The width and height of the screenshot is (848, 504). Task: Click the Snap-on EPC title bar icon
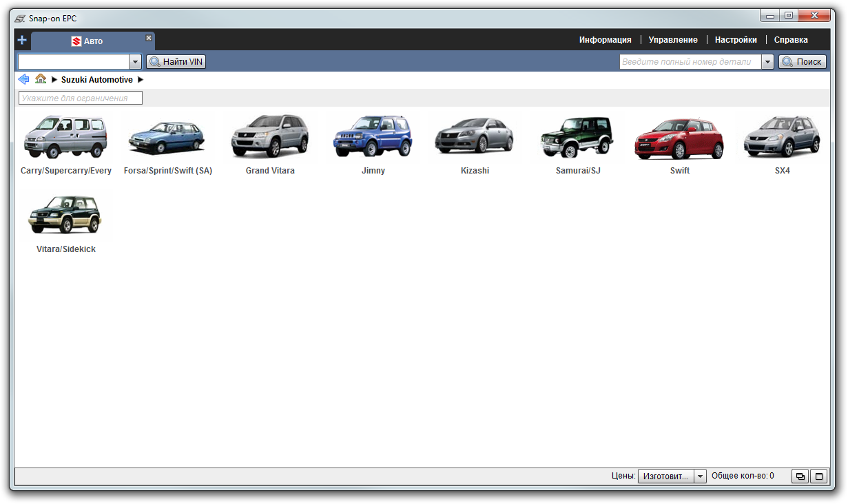(20, 18)
